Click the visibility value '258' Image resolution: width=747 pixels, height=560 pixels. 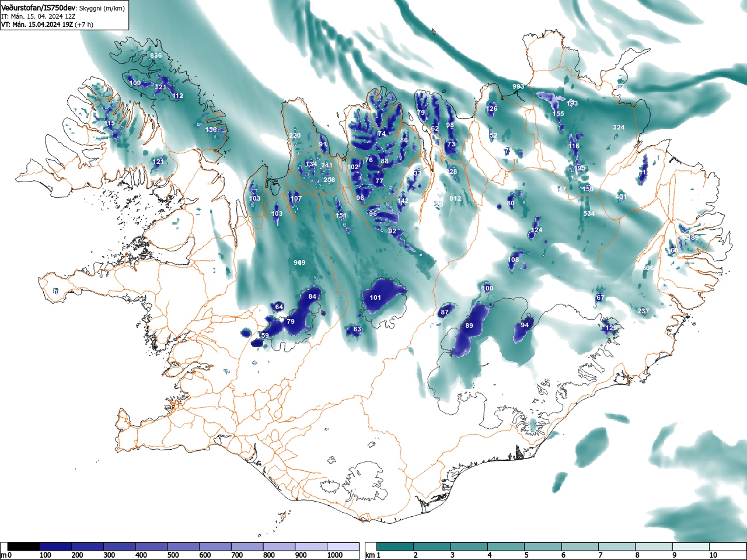click(x=329, y=180)
